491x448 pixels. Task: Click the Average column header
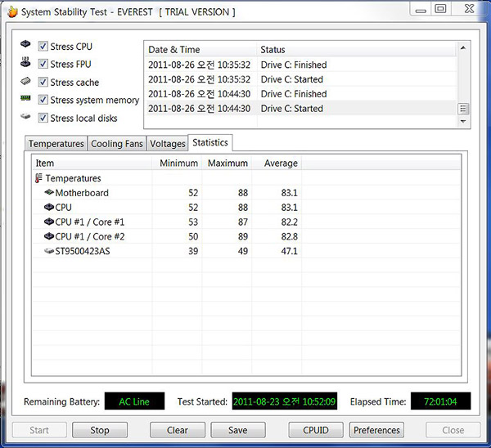coord(277,163)
